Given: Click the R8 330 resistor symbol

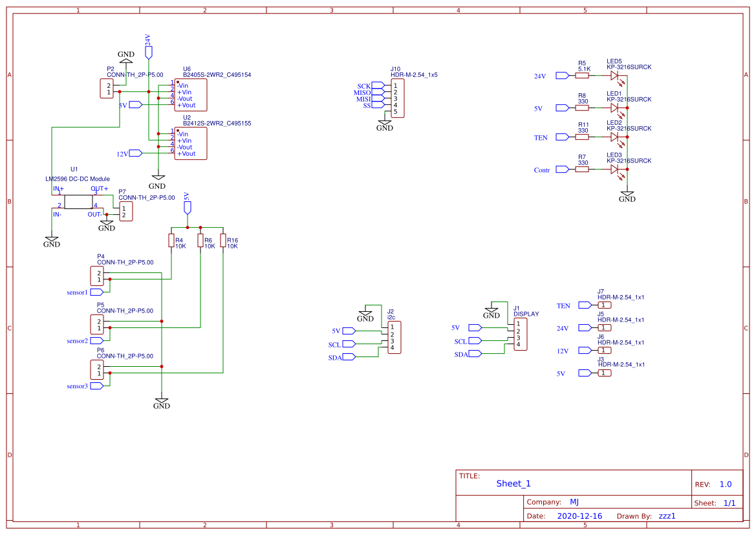Looking at the screenshot, I should pos(582,107).
